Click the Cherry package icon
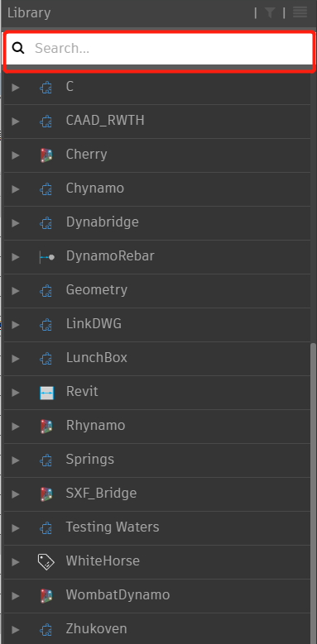 point(46,155)
